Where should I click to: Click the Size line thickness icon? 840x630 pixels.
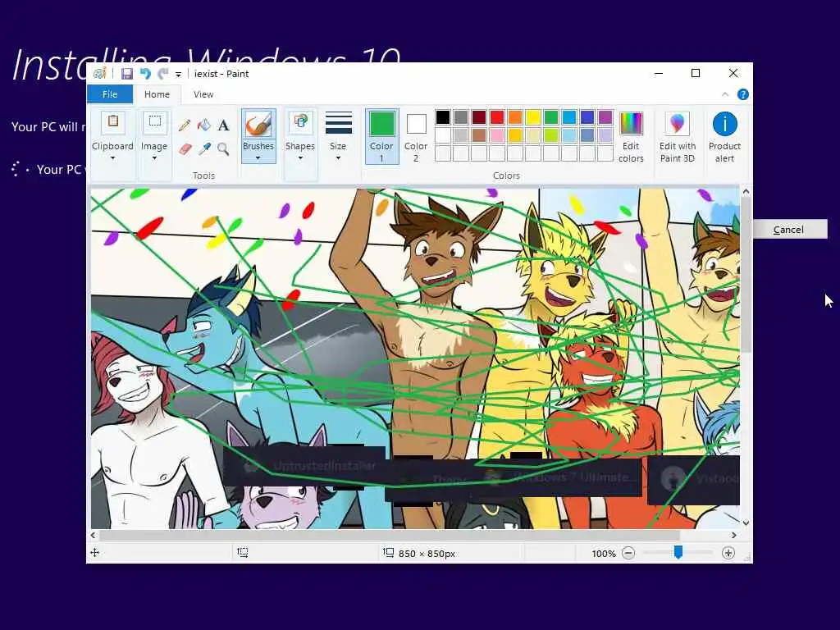[338, 123]
